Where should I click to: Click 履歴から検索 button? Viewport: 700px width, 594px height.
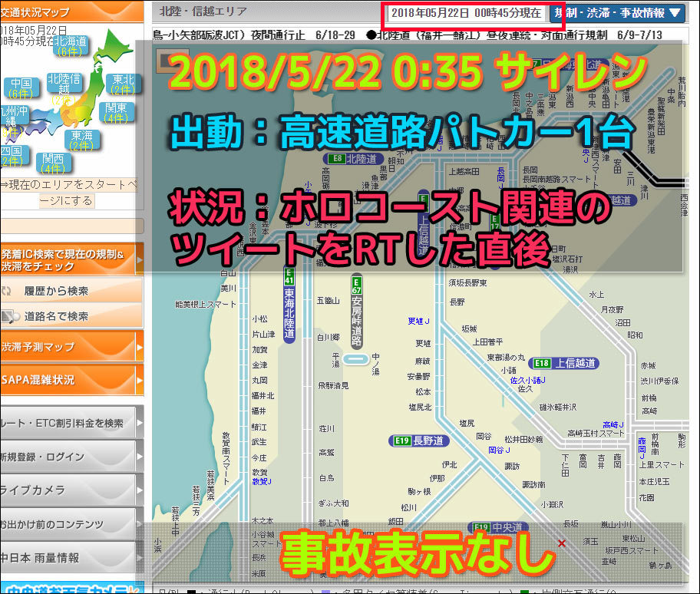[x=71, y=291]
